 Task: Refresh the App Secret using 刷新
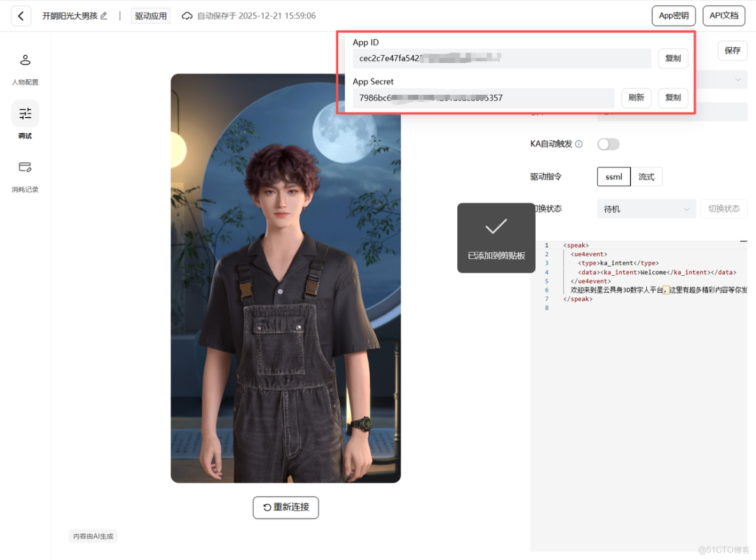coord(636,97)
